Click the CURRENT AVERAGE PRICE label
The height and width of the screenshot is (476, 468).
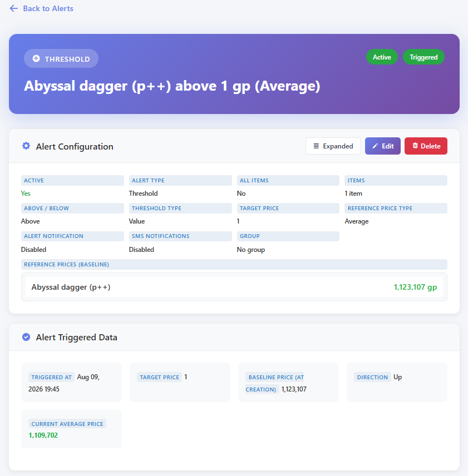coord(67,424)
